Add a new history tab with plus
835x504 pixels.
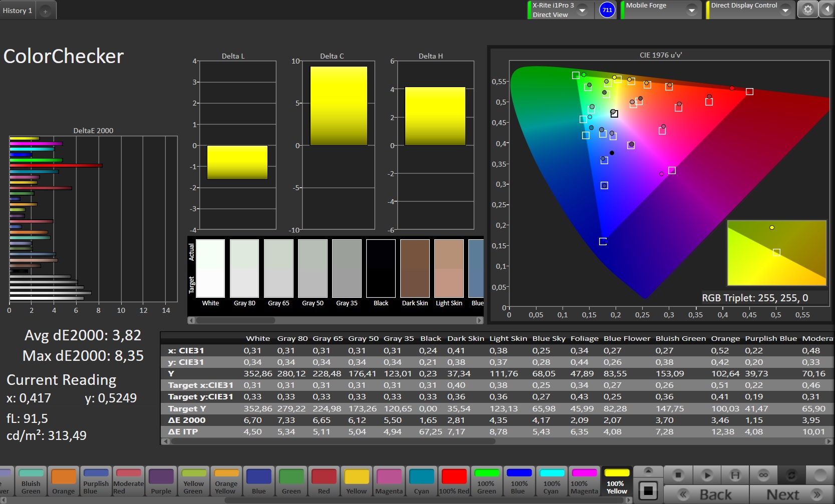point(45,11)
